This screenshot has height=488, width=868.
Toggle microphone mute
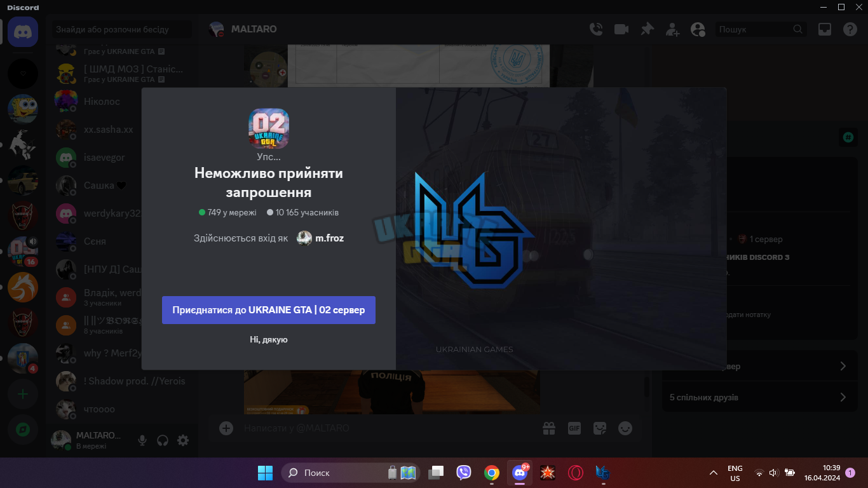(142, 440)
